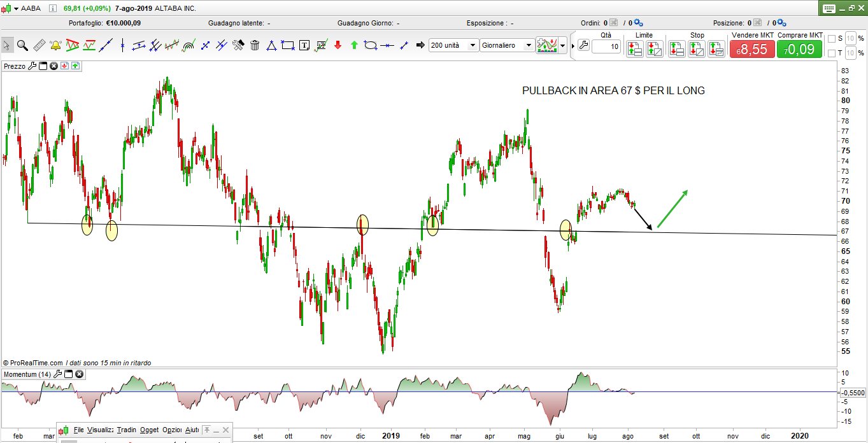This screenshot has height=443, width=868.
Task: Click the trash bin delete objects icon
Action: click(255, 45)
